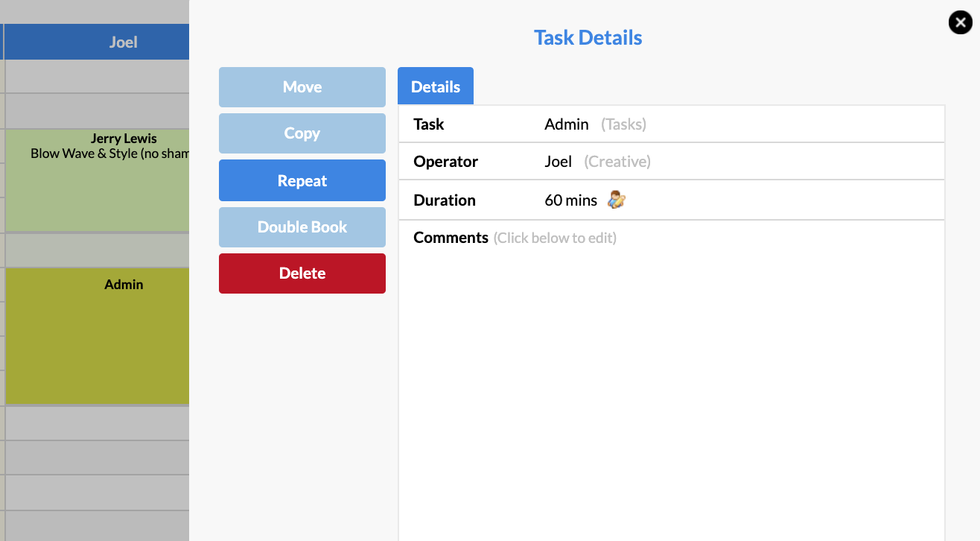Delete the Admin task
Image resolution: width=980 pixels, height=541 pixels.
coord(302,273)
